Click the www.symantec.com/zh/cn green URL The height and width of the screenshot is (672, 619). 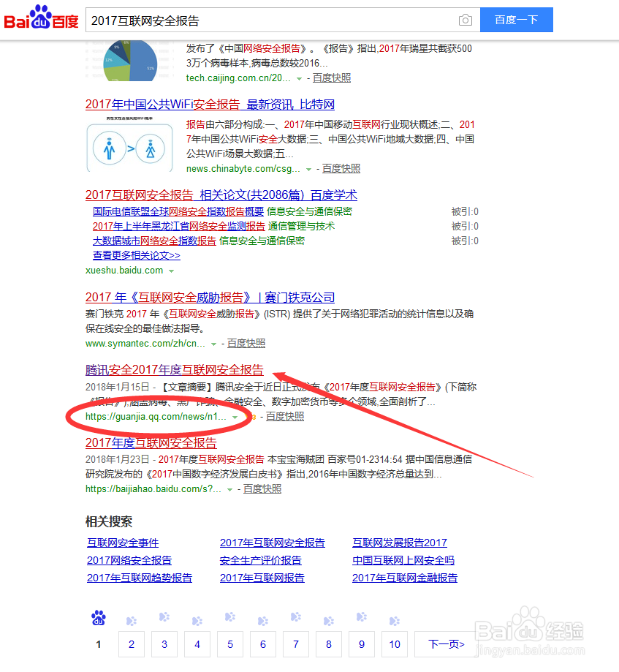(x=145, y=343)
